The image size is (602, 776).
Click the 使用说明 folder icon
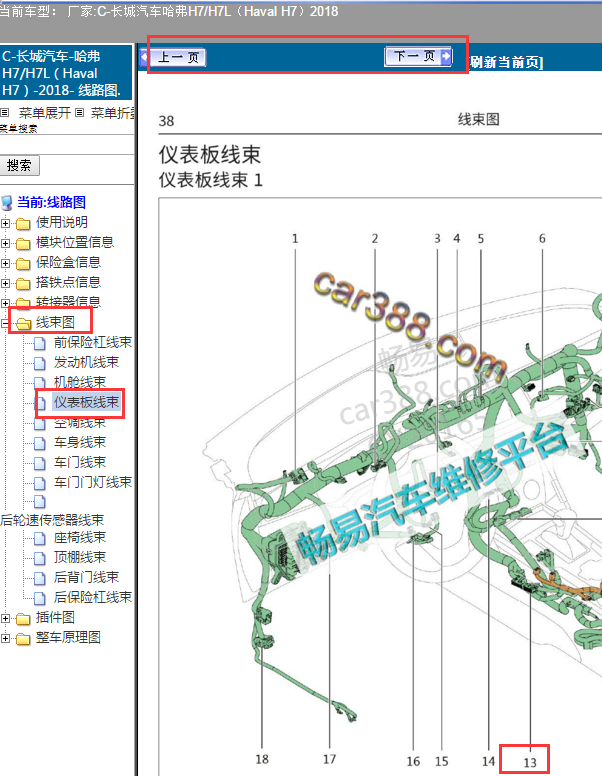point(23,224)
